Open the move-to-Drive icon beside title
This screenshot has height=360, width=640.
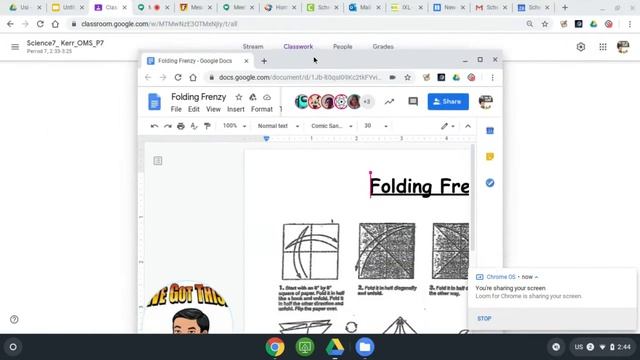(x=253, y=97)
